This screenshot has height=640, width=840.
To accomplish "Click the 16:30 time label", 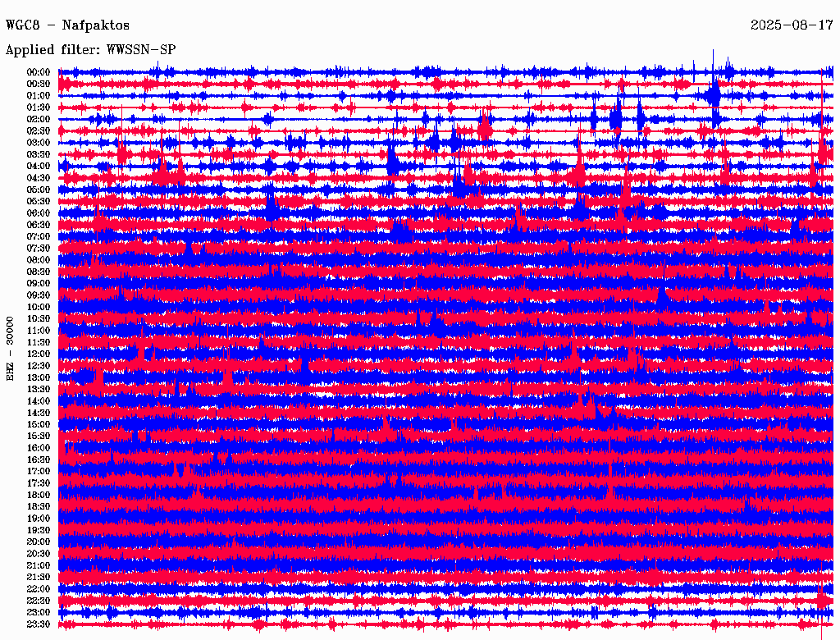I will pyautogui.click(x=39, y=460).
